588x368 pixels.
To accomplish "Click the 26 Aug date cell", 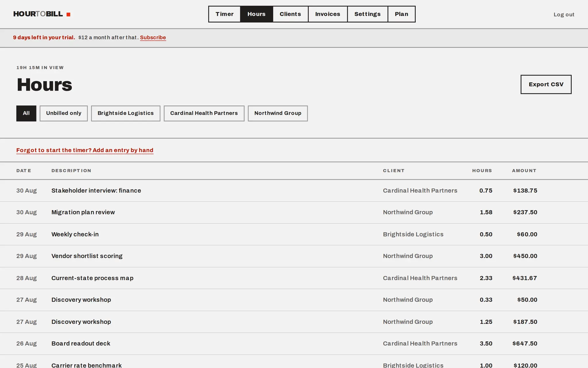I will [26, 344].
